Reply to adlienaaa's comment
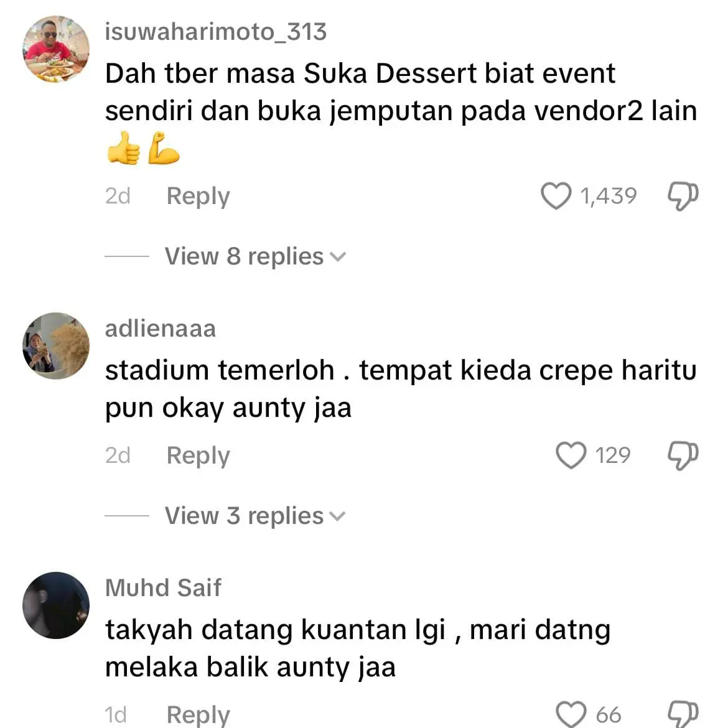The width and height of the screenshot is (728, 728). pyautogui.click(x=198, y=456)
